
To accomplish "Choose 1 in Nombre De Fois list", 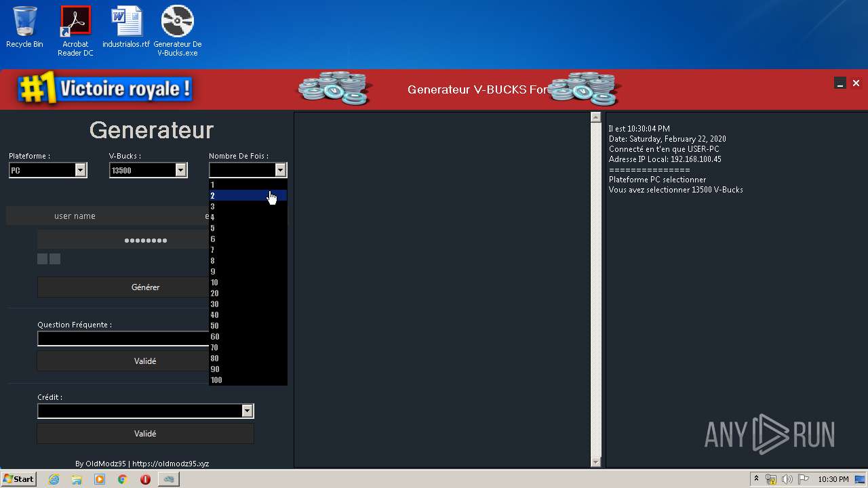I will (x=248, y=184).
